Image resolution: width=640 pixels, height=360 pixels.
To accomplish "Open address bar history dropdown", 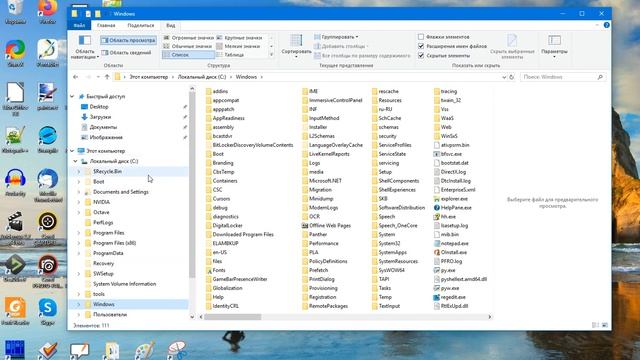I will [x=504, y=77].
